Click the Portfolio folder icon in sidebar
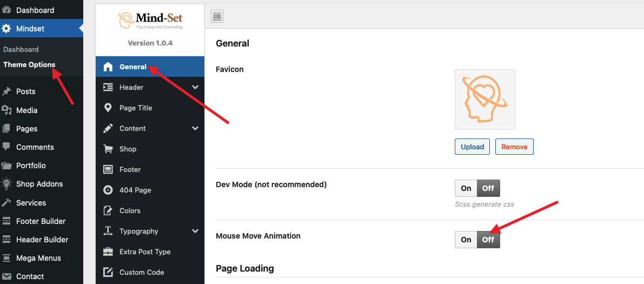The image size is (644, 284). click(6, 166)
